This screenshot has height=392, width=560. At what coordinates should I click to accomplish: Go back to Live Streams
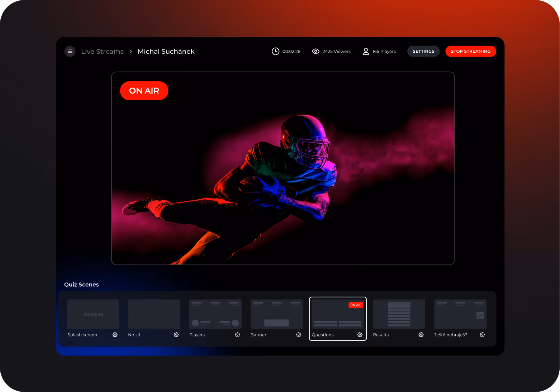[102, 51]
